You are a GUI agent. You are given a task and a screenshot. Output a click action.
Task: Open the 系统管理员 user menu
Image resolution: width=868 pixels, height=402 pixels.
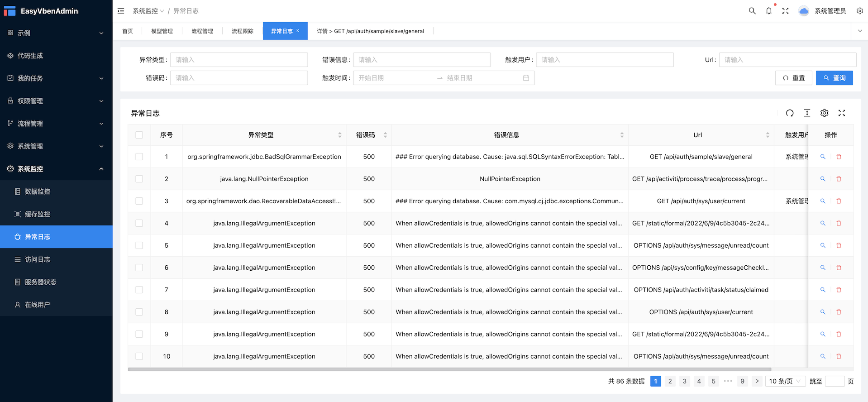tap(822, 11)
